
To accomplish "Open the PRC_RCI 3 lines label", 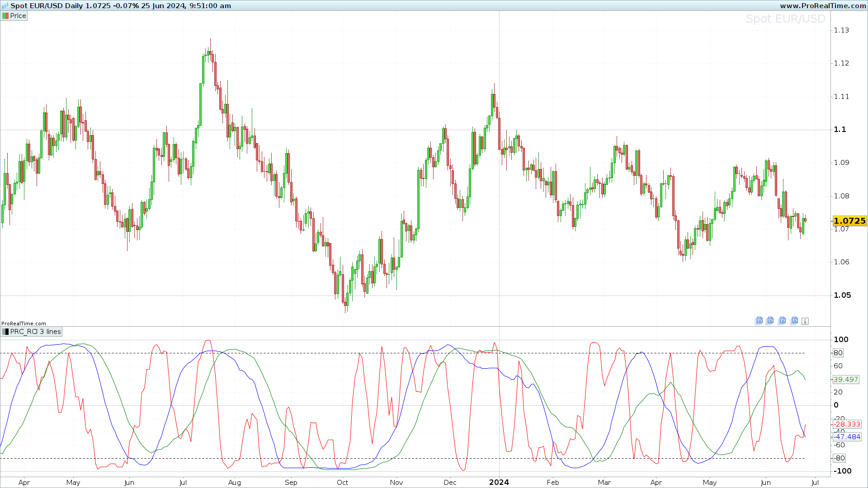I will [x=35, y=332].
